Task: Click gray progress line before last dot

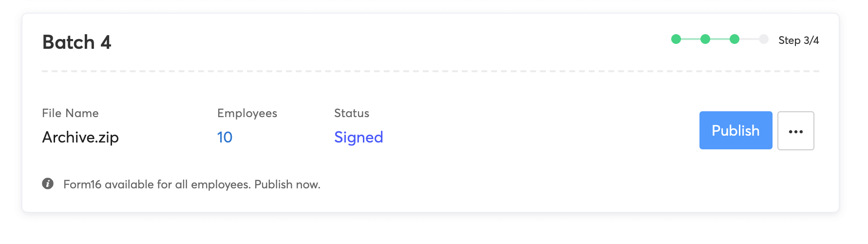Action: 749,39
